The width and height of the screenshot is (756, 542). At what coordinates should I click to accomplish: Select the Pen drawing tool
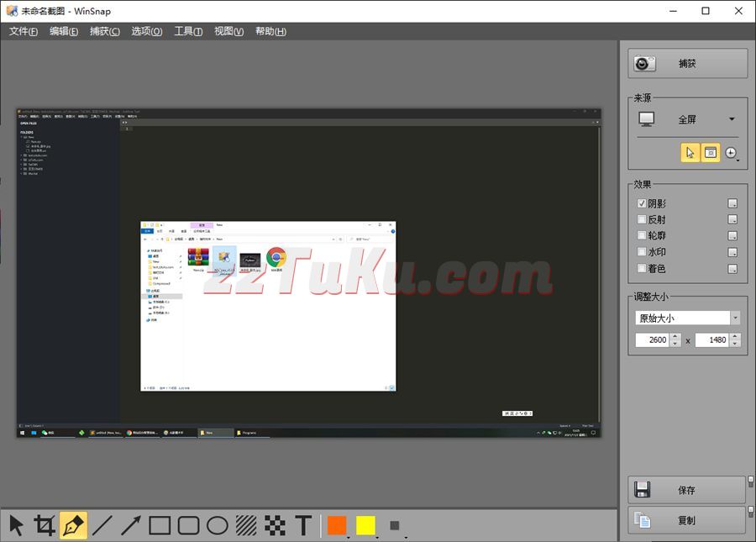pyautogui.click(x=73, y=526)
